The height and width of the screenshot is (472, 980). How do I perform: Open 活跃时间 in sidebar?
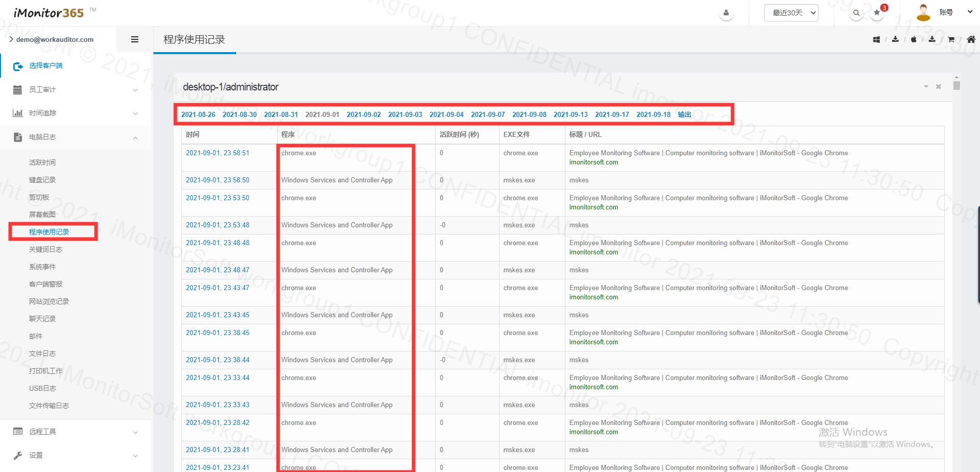click(x=42, y=162)
